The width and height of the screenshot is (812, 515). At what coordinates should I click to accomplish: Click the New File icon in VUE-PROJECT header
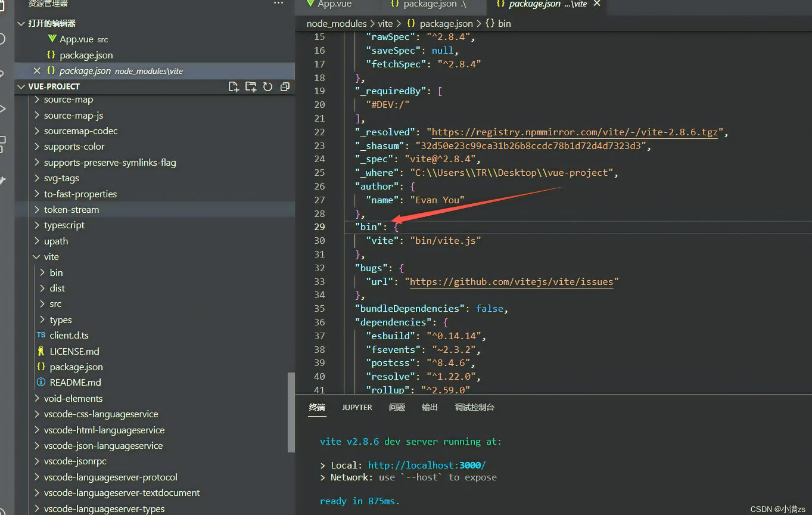(x=234, y=87)
